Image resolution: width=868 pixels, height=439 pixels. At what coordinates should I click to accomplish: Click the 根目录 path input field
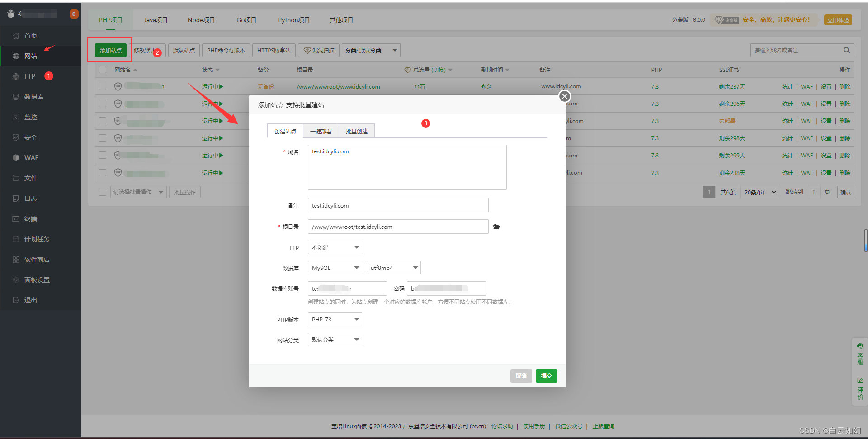[x=398, y=227]
